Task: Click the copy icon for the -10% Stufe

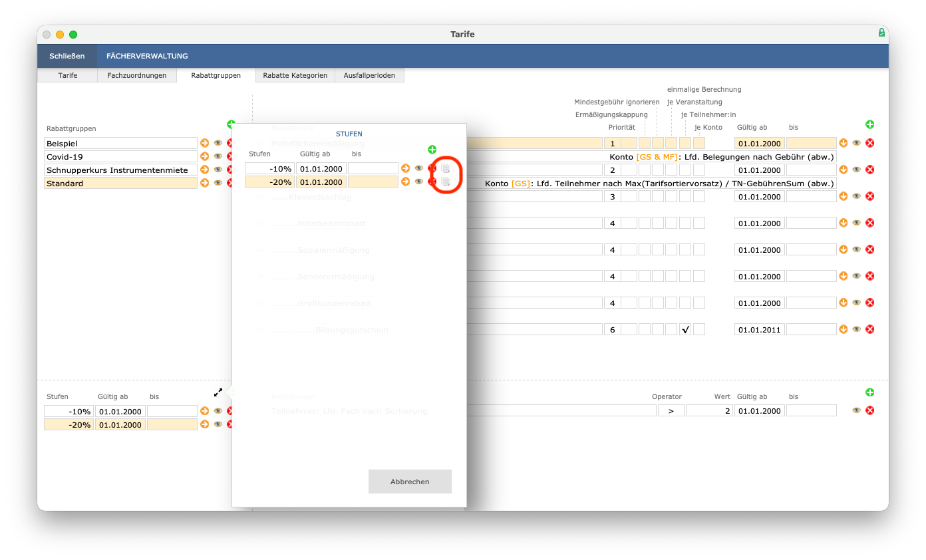Action: [x=446, y=169]
